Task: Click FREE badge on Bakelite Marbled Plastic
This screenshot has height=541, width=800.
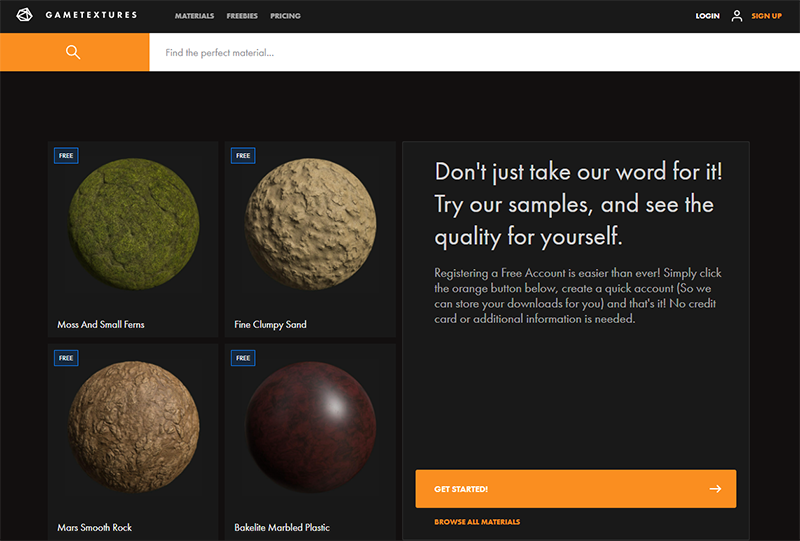Action: [242, 357]
